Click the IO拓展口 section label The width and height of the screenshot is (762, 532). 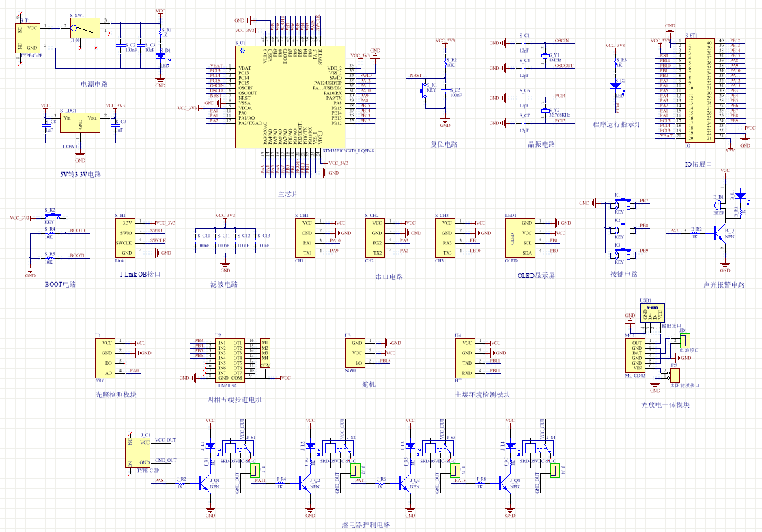coord(698,164)
